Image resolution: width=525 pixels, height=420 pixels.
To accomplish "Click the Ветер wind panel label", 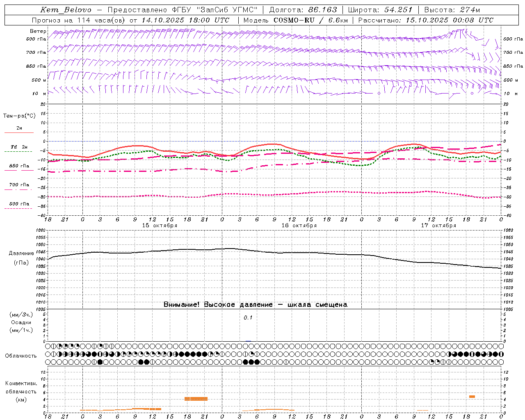I will 38,31.
